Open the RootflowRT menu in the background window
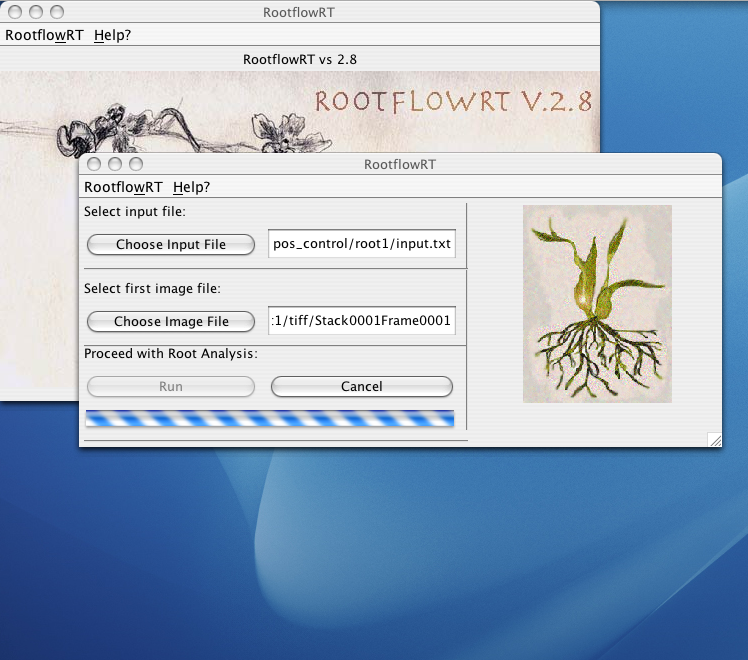This screenshot has height=660, width=748. point(44,35)
